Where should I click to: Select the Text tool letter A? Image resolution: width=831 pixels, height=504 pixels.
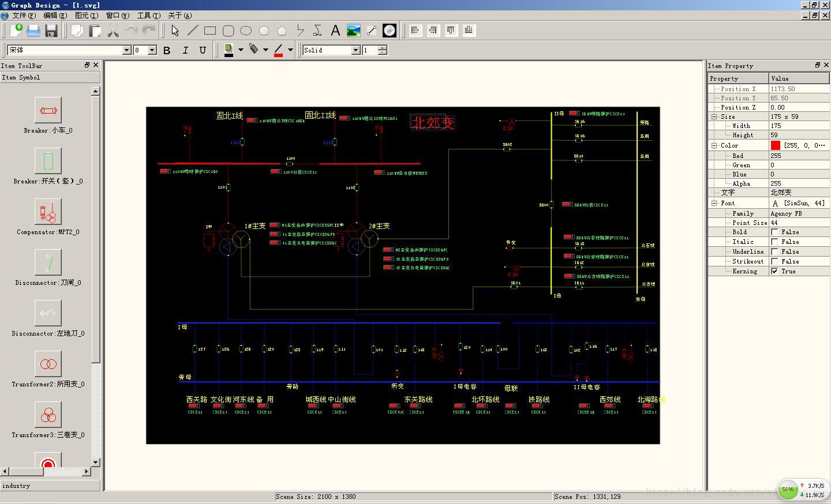[x=335, y=31]
